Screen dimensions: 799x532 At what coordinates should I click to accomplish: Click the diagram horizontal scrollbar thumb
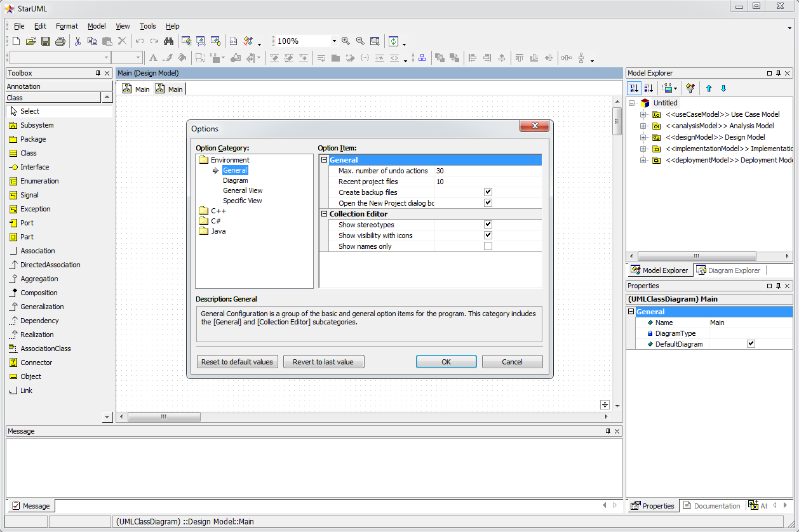[x=163, y=417]
